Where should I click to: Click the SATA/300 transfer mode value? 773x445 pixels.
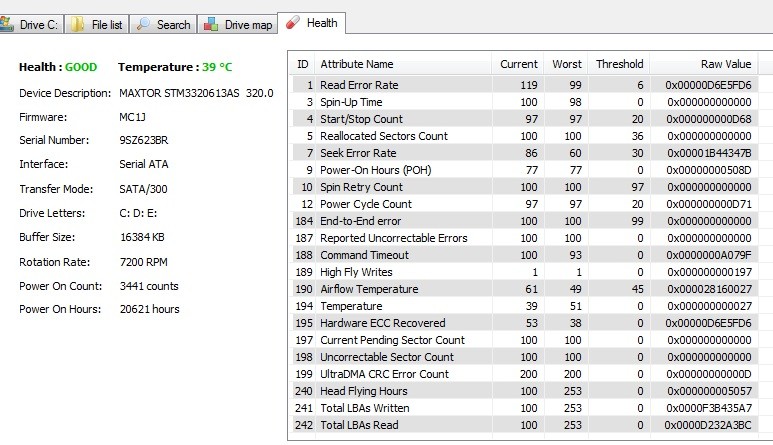(143, 189)
